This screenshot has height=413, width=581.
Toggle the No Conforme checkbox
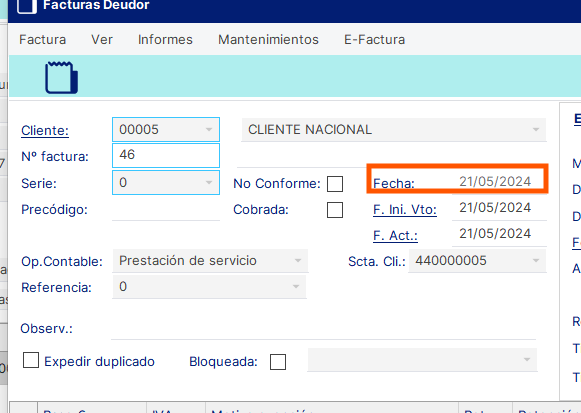click(335, 184)
